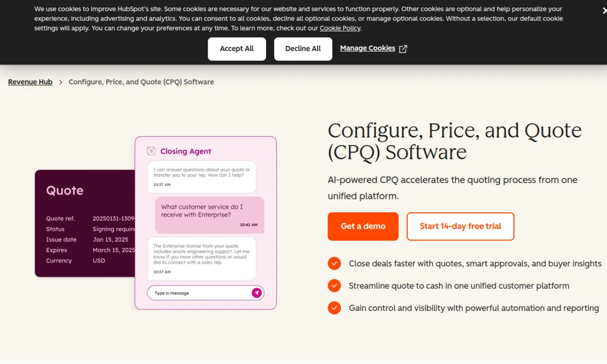Click the checkmark beside Streamline quote to cash

pyautogui.click(x=334, y=286)
